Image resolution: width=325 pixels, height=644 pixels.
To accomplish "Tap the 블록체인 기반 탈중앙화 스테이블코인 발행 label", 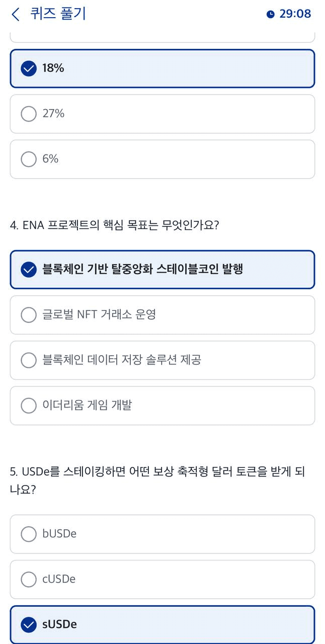I will pos(143,269).
